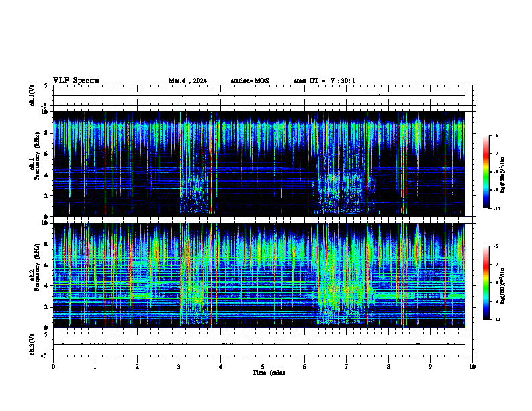Viewport: 532px width, 411px height.
Task: Click time axis tick label "7"
Action: click(347, 367)
